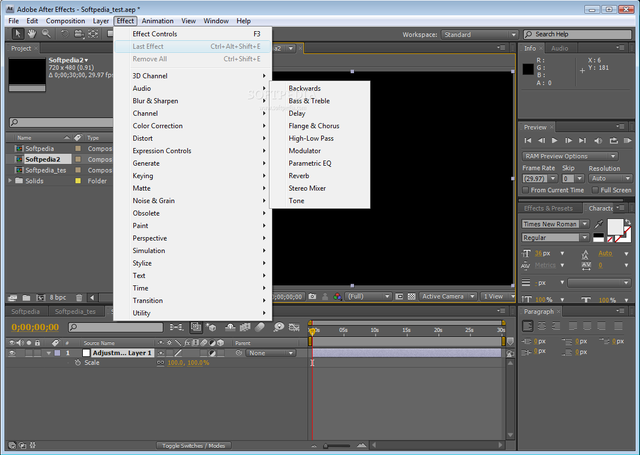Expand the Solids folder

click(x=10, y=180)
